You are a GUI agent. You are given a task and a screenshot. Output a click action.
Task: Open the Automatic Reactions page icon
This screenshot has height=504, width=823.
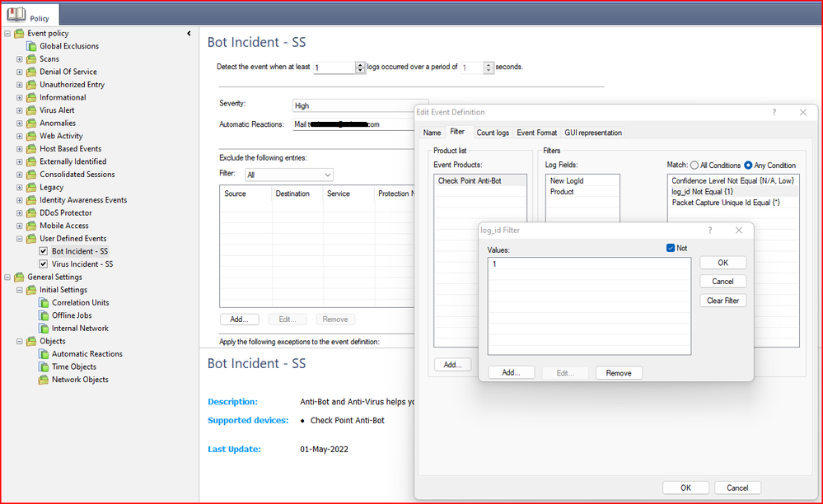[44, 355]
